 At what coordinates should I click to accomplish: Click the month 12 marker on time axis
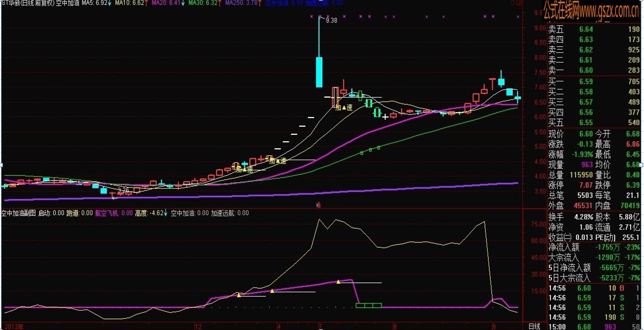point(199,326)
